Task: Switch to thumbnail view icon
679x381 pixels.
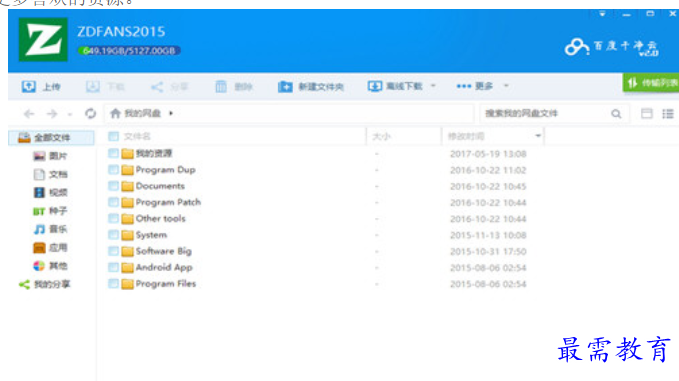Action: (x=647, y=113)
